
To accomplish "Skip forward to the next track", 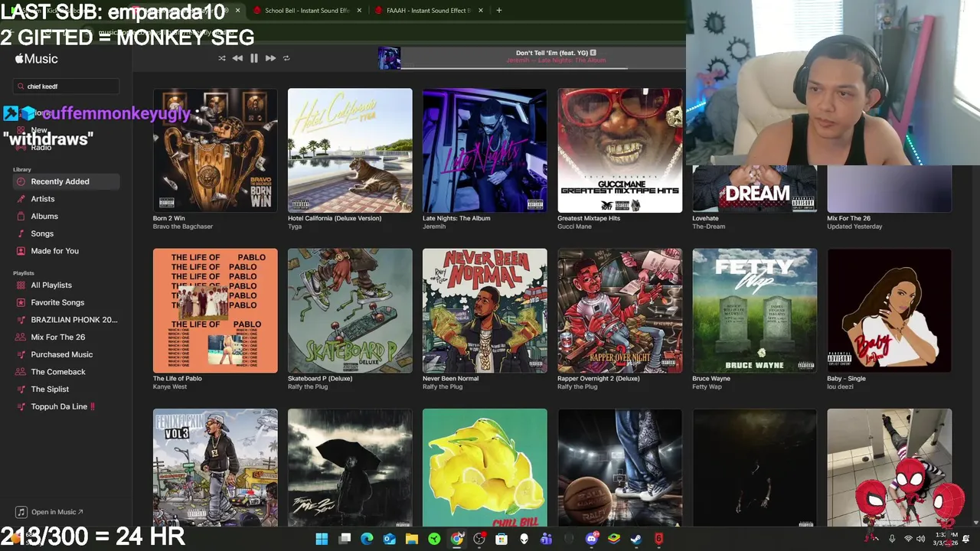I will [x=270, y=58].
